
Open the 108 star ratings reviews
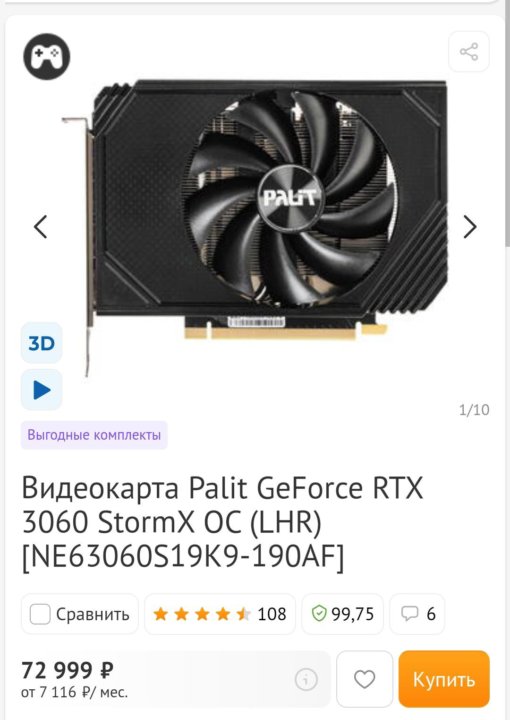tap(220, 614)
